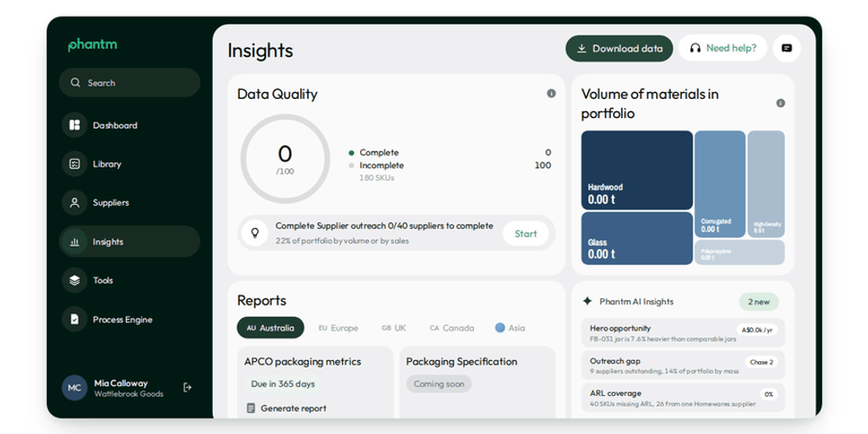
Task: Click the Corrugated treemap block
Action: [720, 184]
